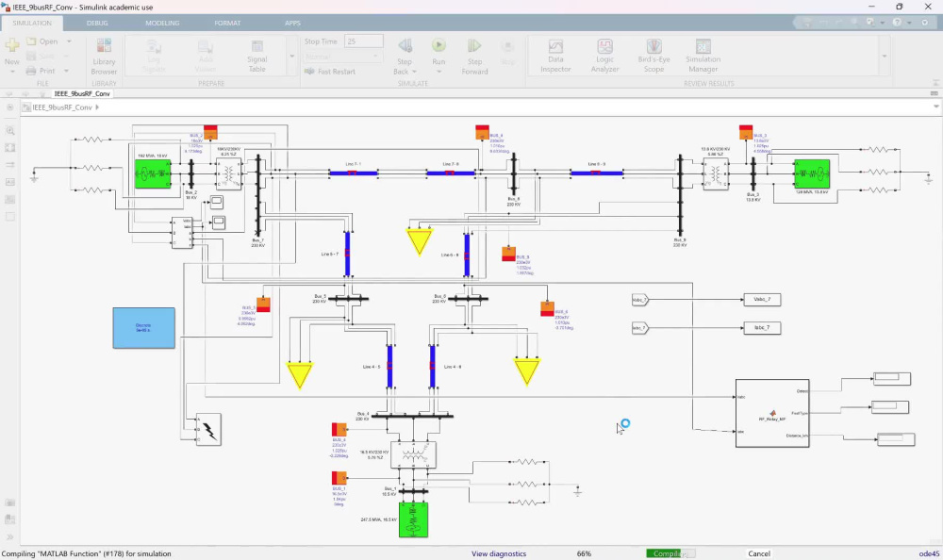Switch to the MODELING tab
This screenshot has width=943, height=560.
click(x=162, y=23)
